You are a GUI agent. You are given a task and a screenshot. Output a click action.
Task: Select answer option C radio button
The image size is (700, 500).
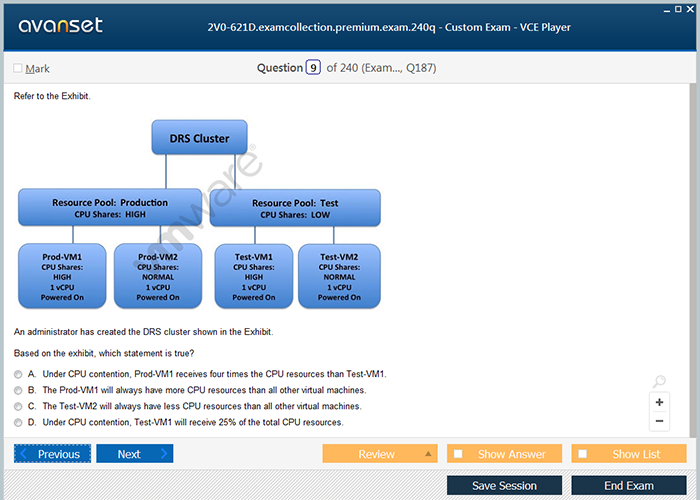(18, 406)
